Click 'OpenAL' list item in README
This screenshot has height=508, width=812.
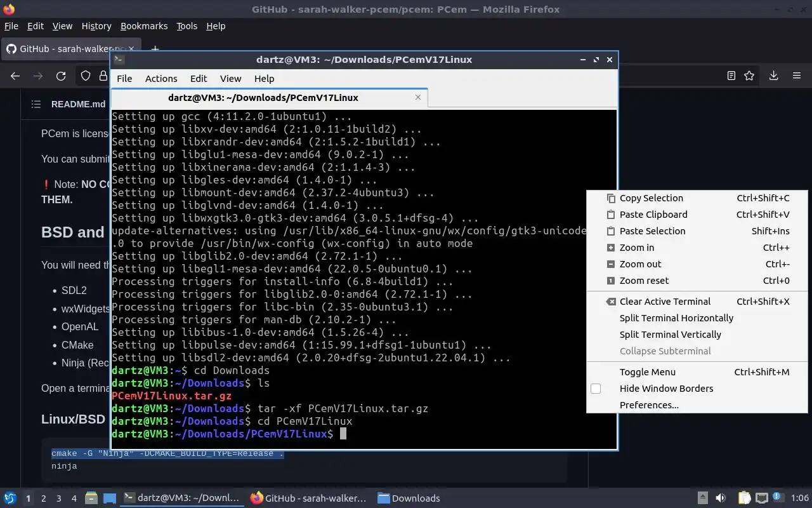pyautogui.click(x=80, y=327)
